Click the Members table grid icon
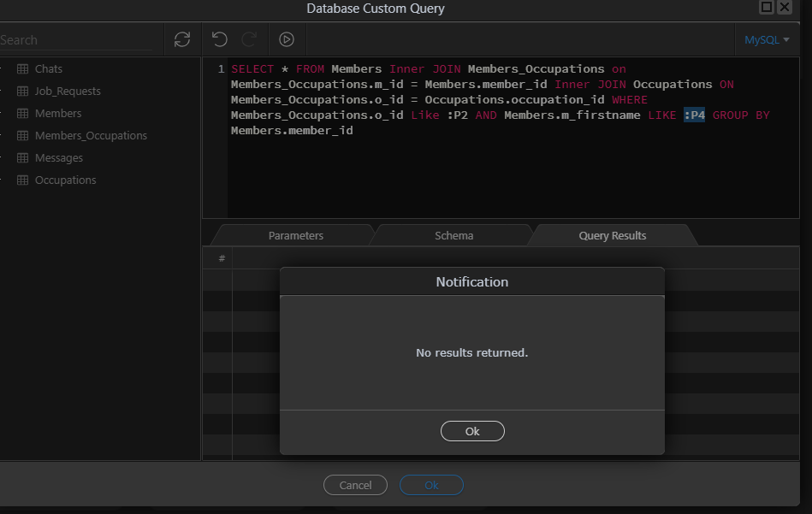 23,114
